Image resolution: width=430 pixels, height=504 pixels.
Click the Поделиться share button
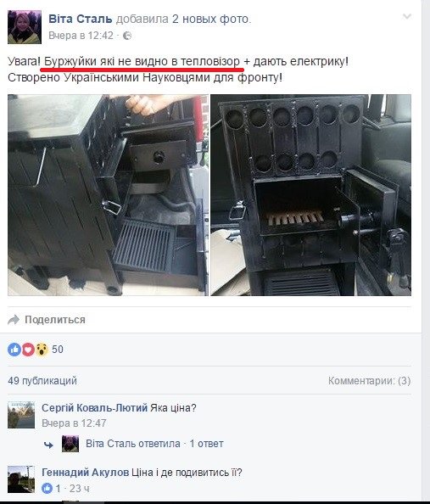pos(55,320)
